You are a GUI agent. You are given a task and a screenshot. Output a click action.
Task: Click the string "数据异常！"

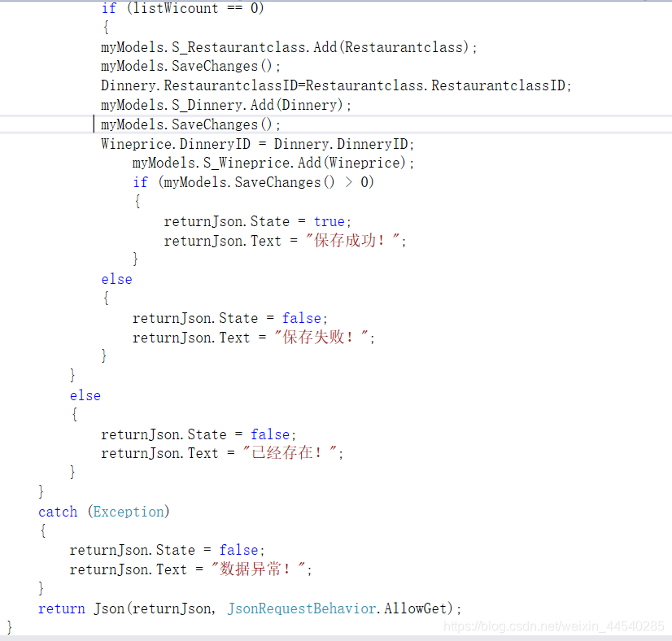[259, 569]
